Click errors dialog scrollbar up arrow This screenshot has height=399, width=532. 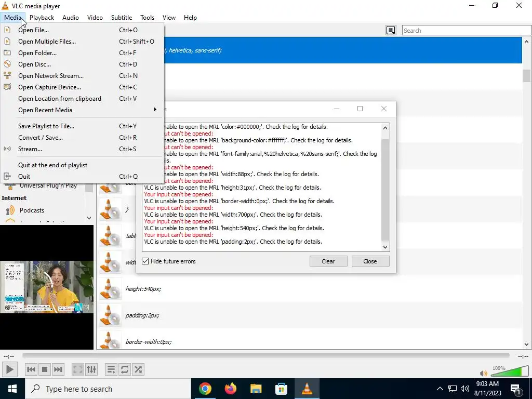385,128
